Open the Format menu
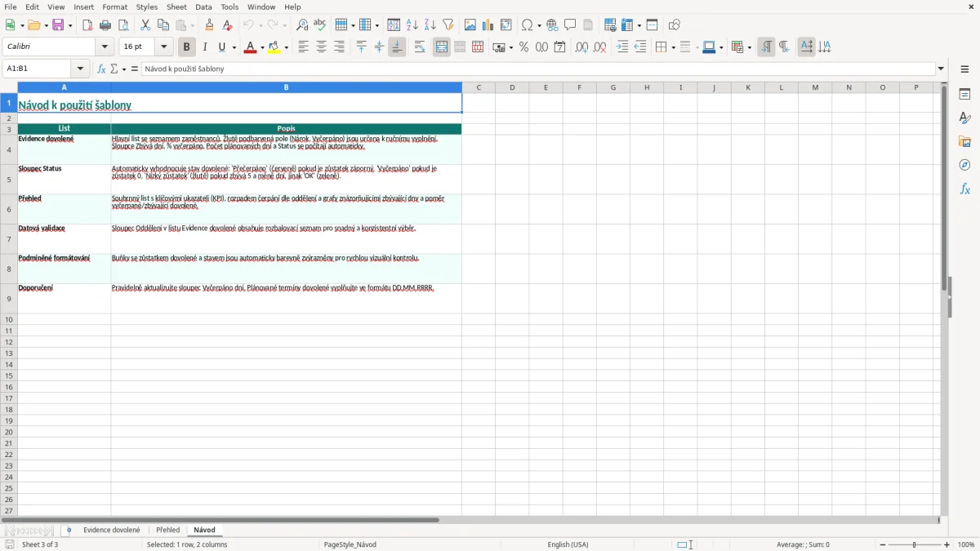 click(x=115, y=7)
